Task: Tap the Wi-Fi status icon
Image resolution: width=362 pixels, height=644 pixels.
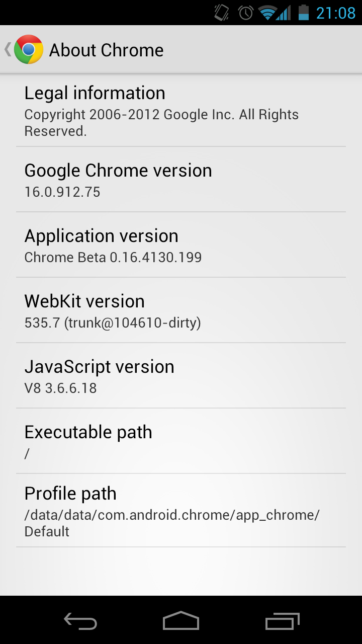Action: coord(266,13)
